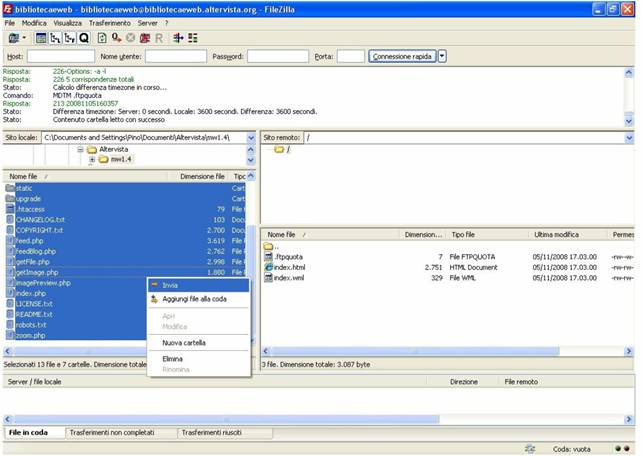Click the Host input field

(61, 56)
